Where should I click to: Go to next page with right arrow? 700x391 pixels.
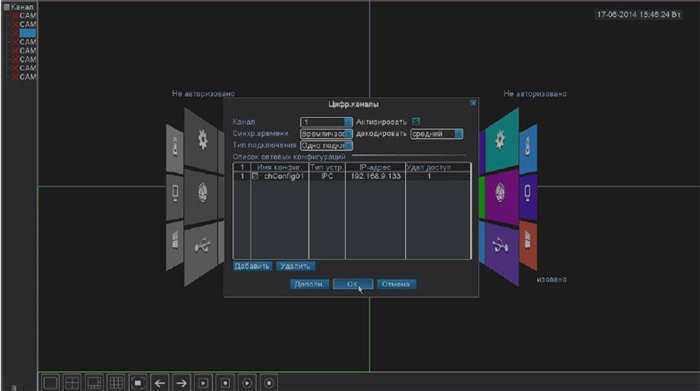(x=181, y=383)
